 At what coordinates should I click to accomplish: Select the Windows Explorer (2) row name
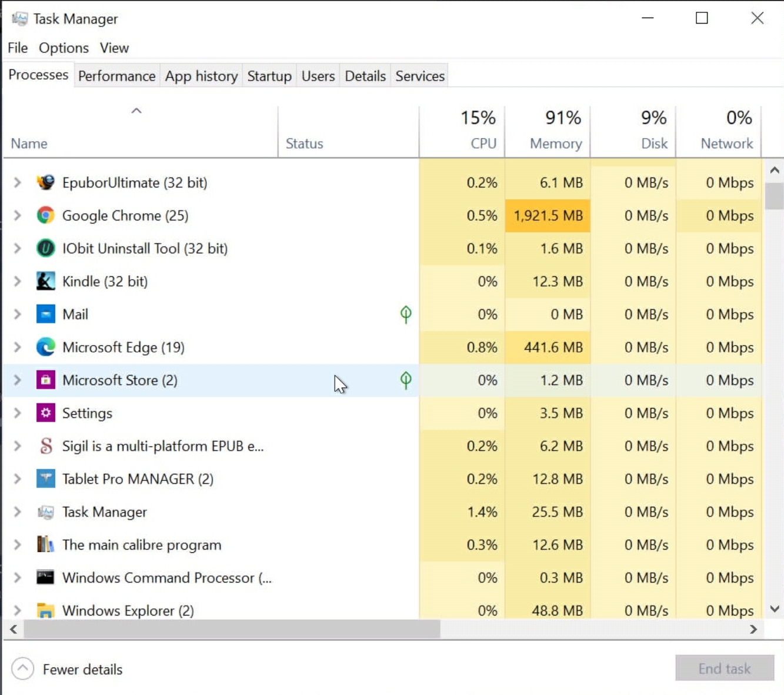coord(128,611)
